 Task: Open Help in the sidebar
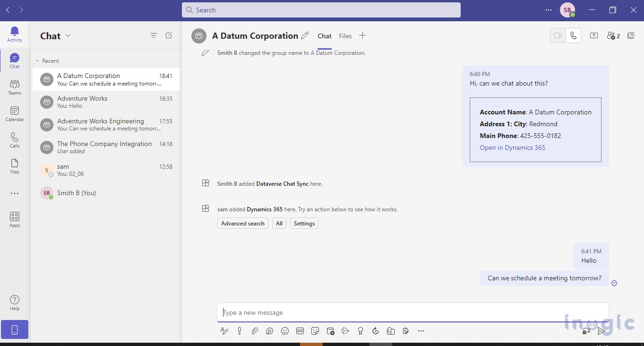tap(15, 303)
